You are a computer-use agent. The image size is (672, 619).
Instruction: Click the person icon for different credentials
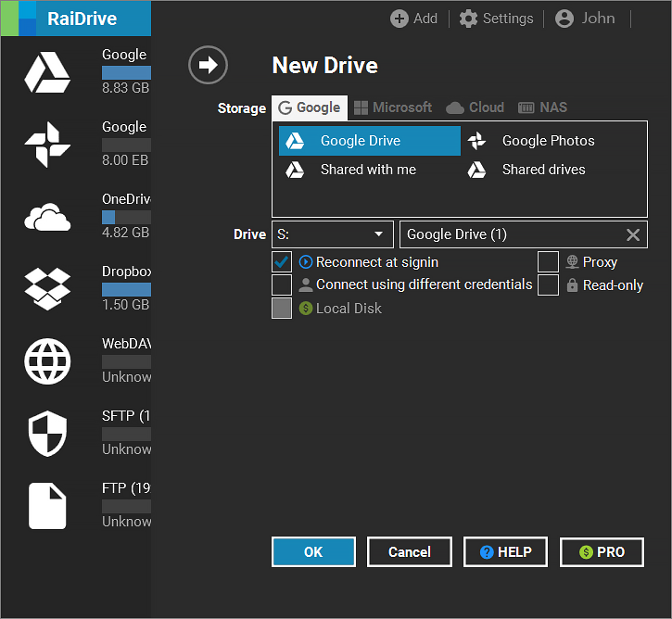coord(306,284)
